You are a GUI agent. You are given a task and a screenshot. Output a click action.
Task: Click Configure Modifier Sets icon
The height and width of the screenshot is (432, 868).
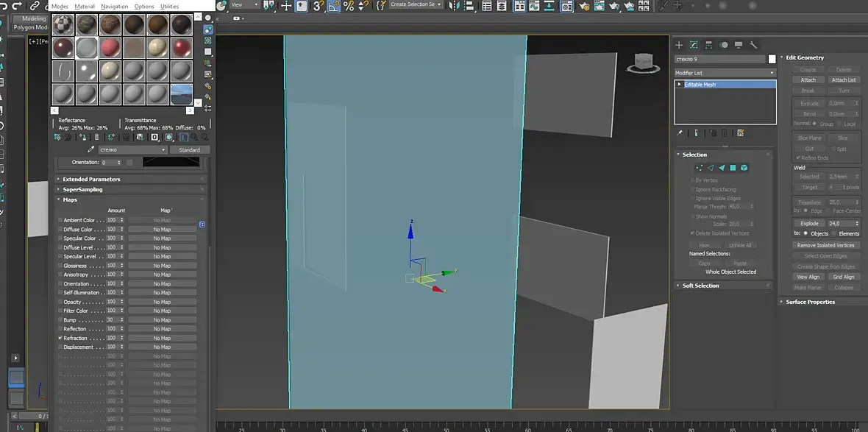click(x=741, y=133)
